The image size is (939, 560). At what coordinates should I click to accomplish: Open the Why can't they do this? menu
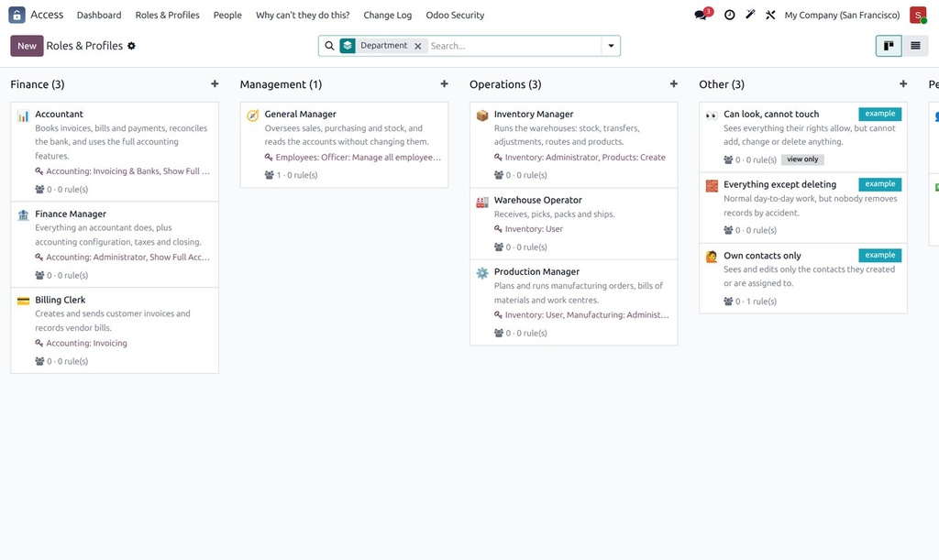pyautogui.click(x=303, y=15)
